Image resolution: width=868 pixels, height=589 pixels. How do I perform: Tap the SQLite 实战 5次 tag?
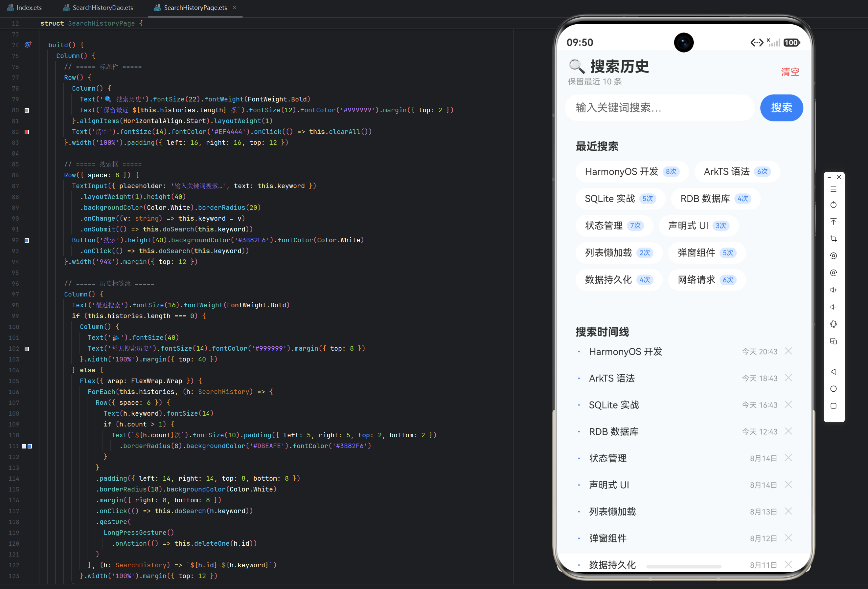(x=620, y=199)
